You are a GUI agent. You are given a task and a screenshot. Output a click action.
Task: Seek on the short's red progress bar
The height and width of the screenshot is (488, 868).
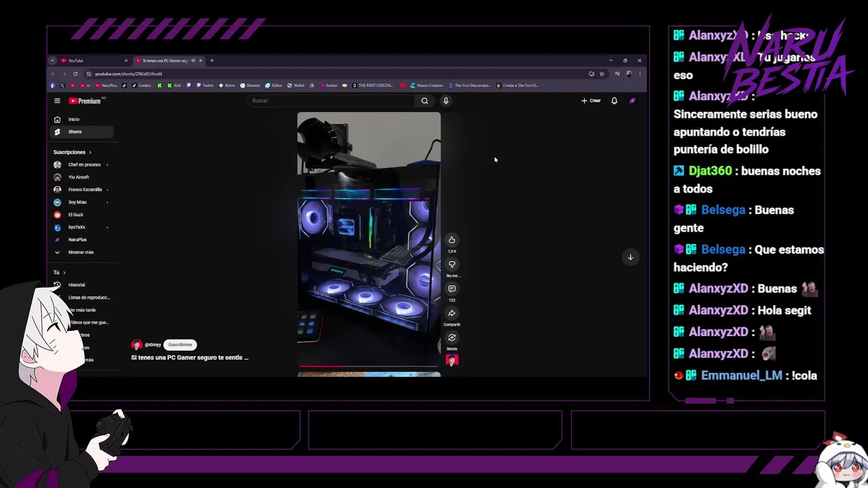[x=369, y=367]
